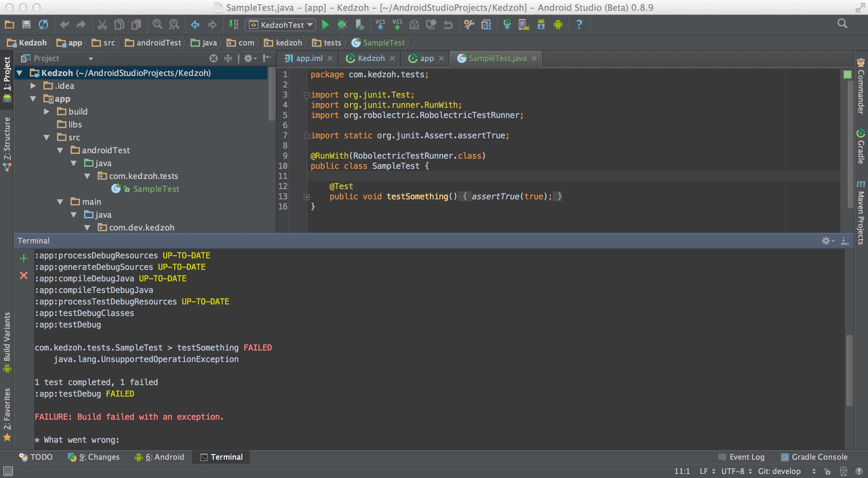This screenshot has width=868, height=478.
Task: Open the AVD Manager icon
Action: click(524, 25)
